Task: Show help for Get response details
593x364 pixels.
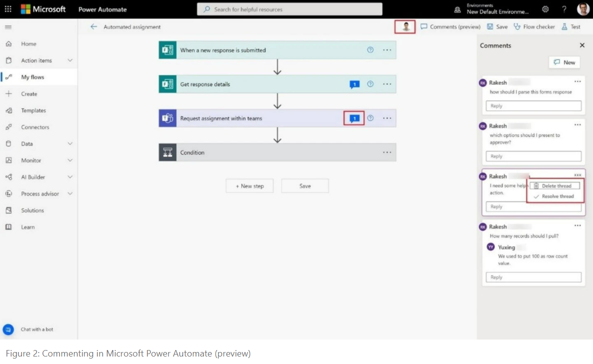Action: click(x=370, y=84)
